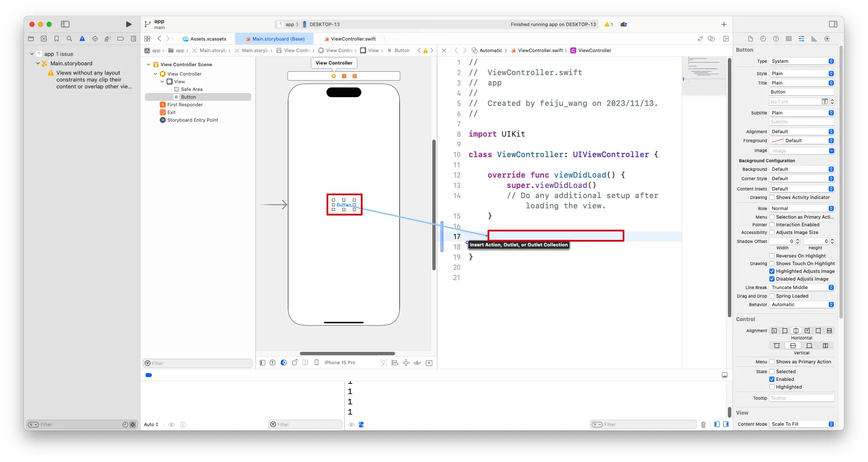Click the Add Editor on Right icon
868x462 pixels.
pos(726,39)
